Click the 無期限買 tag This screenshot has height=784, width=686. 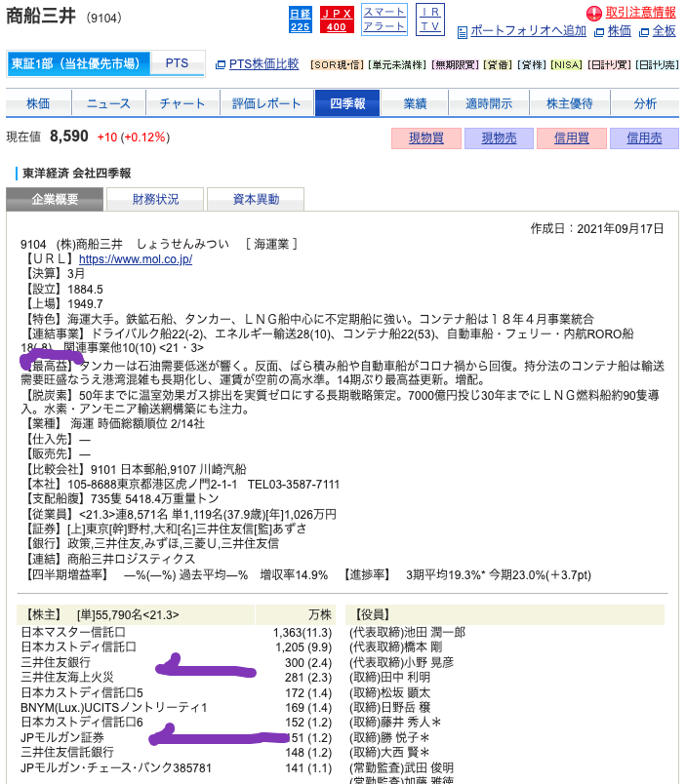pyautogui.click(x=455, y=65)
